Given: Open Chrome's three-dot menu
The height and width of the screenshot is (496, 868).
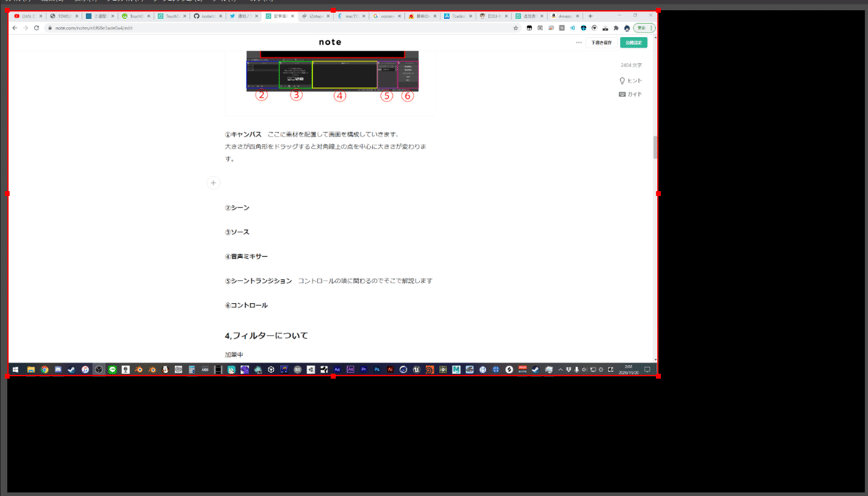Looking at the screenshot, I should [652, 27].
